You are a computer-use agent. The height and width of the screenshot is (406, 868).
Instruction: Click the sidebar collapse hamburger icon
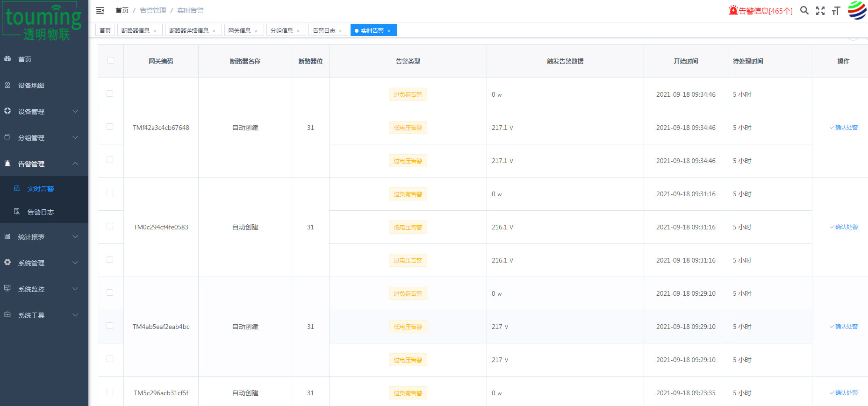(x=100, y=10)
